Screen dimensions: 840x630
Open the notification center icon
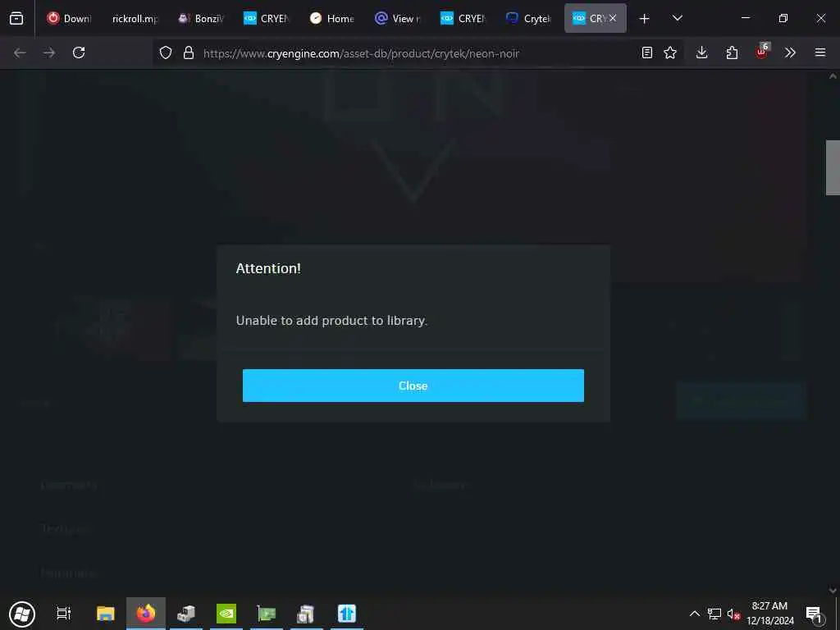[x=814, y=614]
